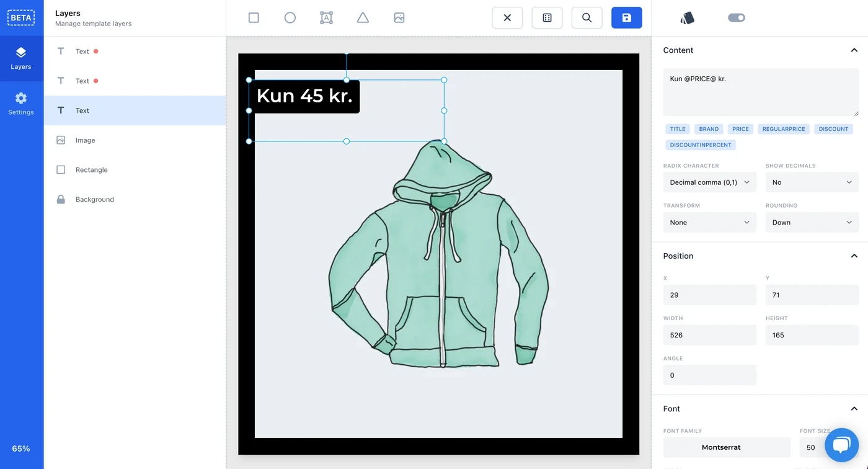Open the Layers sidebar panel

(x=21, y=58)
